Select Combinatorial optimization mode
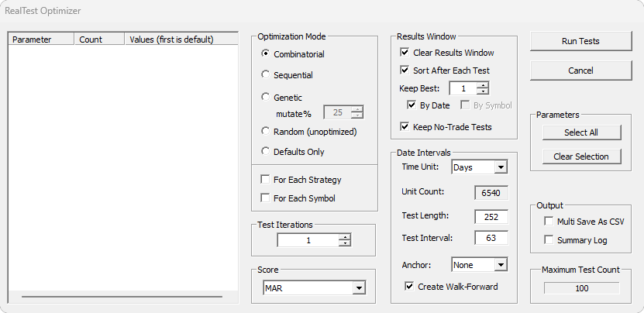The width and height of the screenshot is (644, 313). (x=266, y=53)
